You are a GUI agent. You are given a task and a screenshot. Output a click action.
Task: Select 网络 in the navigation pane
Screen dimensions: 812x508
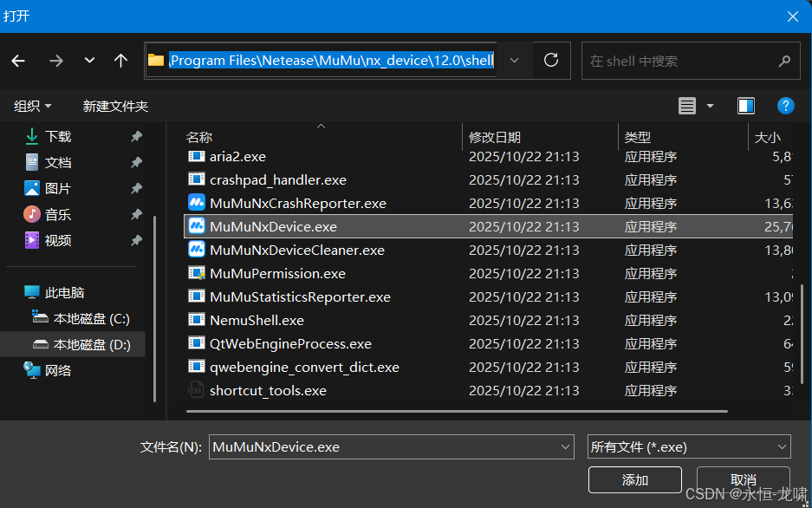point(57,371)
